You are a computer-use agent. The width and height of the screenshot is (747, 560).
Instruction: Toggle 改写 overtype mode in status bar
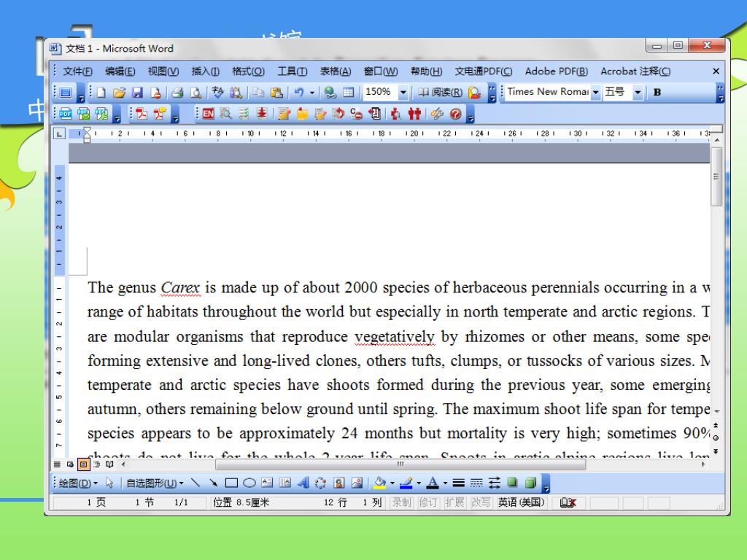click(480, 502)
